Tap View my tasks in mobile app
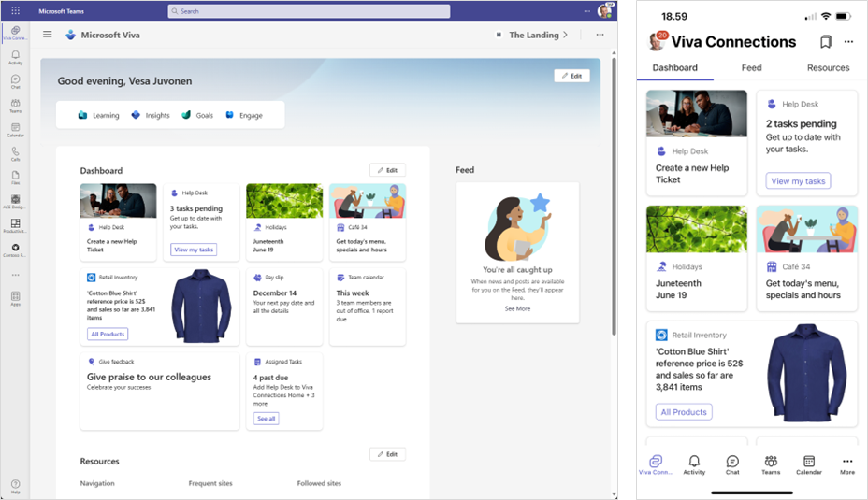Image resolution: width=868 pixels, height=500 pixels. pyautogui.click(x=798, y=181)
